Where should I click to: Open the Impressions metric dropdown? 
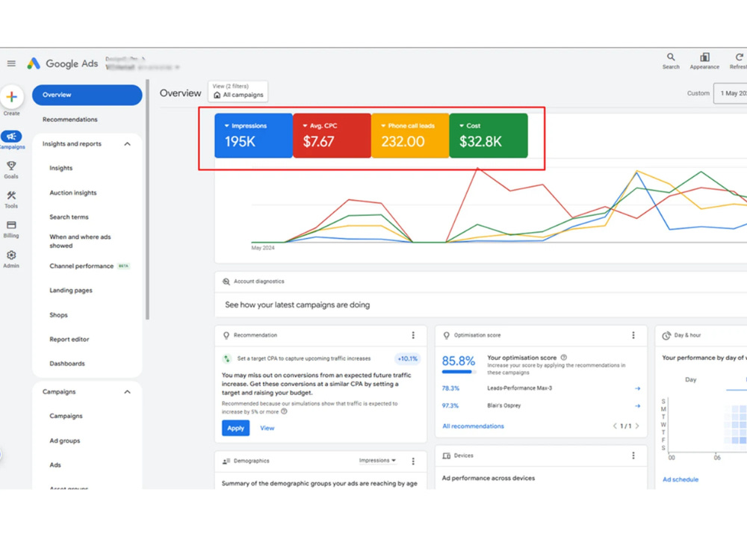point(253,136)
